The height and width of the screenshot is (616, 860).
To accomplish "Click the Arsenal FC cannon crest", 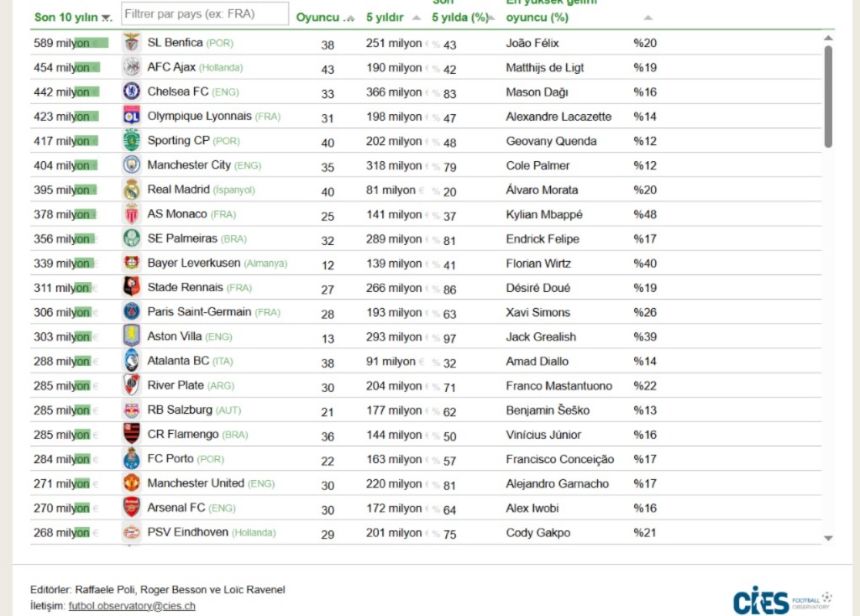I will (x=132, y=508).
